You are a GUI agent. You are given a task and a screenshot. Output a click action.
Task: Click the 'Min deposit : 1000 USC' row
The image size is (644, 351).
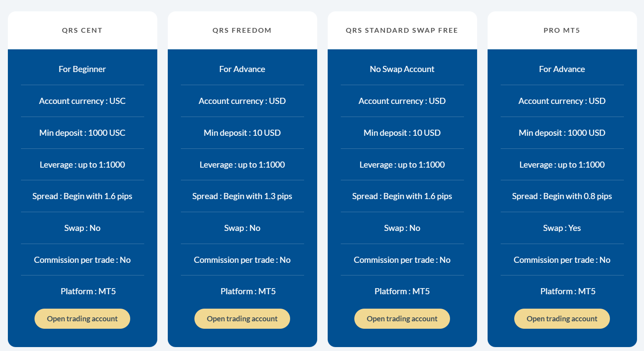[x=82, y=133]
